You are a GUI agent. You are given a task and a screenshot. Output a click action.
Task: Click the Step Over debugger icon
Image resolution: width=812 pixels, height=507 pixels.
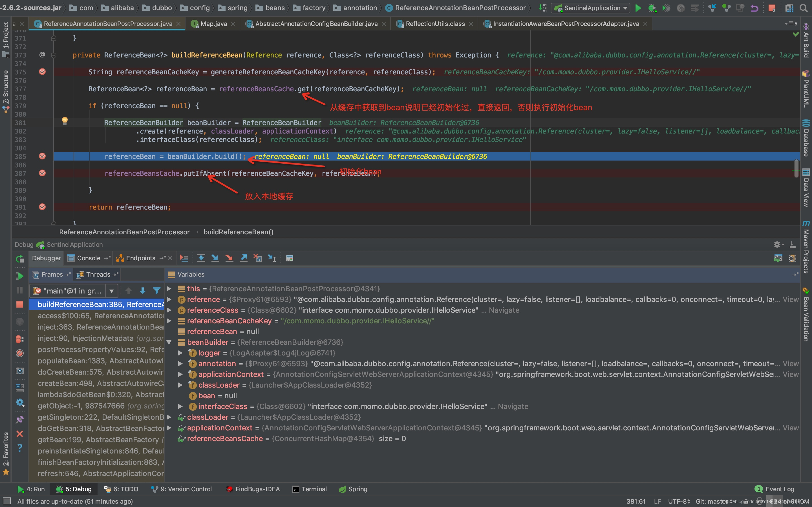click(201, 258)
